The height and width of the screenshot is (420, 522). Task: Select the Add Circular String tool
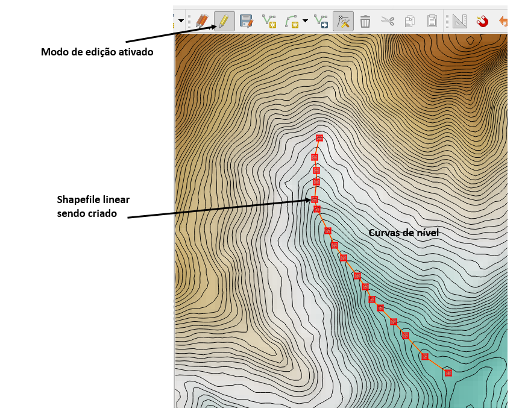292,22
